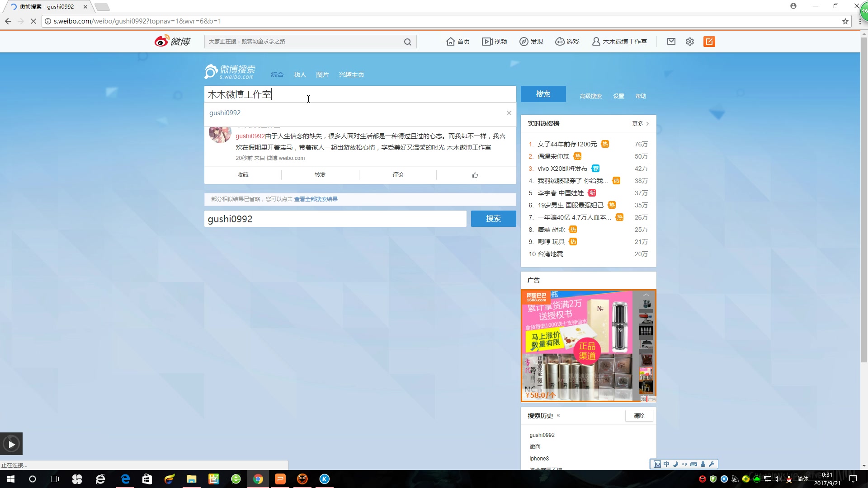Open the settings gear in Weibo header
Image resolution: width=868 pixels, height=488 pixels.
click(x=689, y=42)
